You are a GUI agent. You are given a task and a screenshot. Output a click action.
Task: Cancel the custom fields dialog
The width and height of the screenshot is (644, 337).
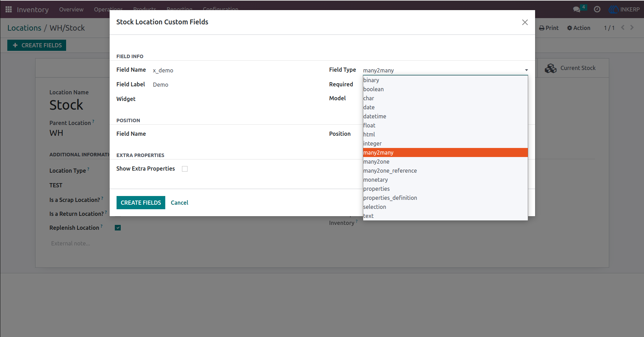[x=180, y=203]
